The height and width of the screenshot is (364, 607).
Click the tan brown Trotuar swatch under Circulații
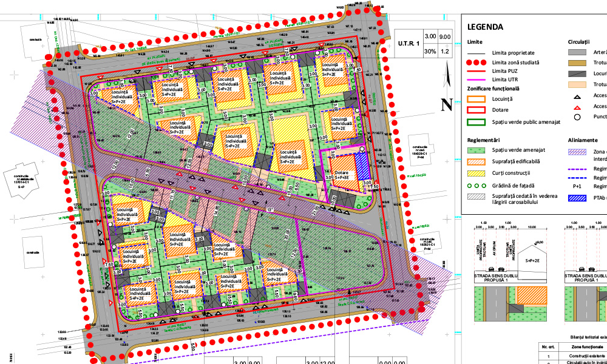click(x=577, y=62)
